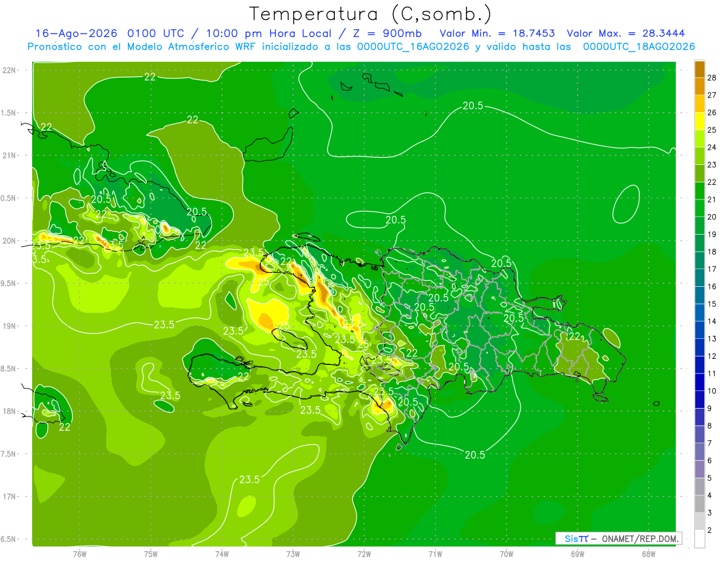Image resolution: width=728 pixels, height=562 pixels.
Task: Click the '69W' longitude axis label
Action: 578,553
